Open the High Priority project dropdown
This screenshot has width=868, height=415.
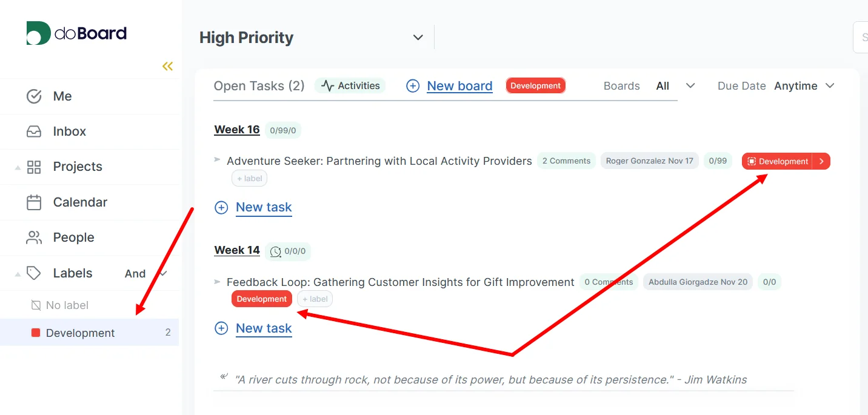pos(418,38)
